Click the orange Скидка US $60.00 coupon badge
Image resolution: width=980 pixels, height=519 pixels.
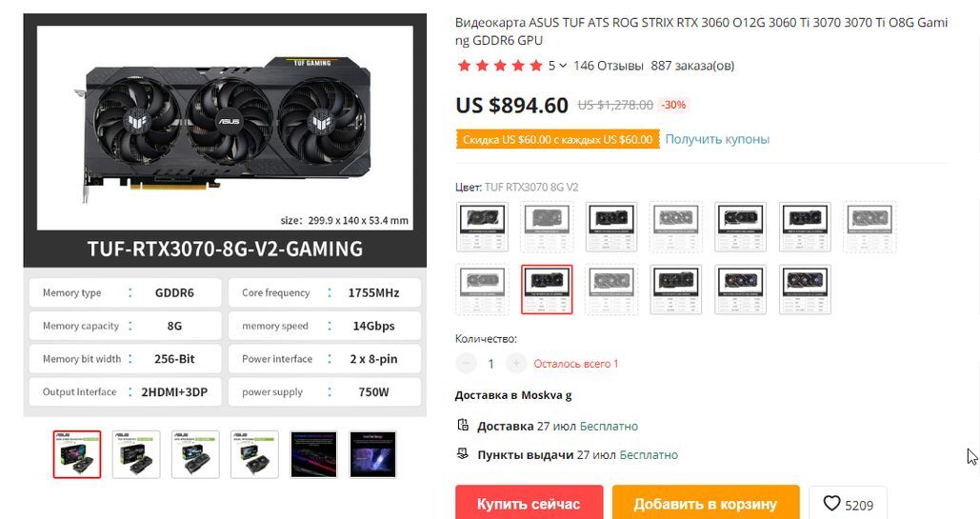[x=557, y=139]
